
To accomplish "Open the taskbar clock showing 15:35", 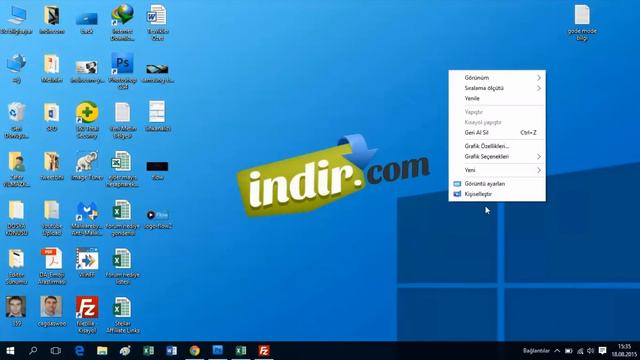I will (x=624, y=351).
